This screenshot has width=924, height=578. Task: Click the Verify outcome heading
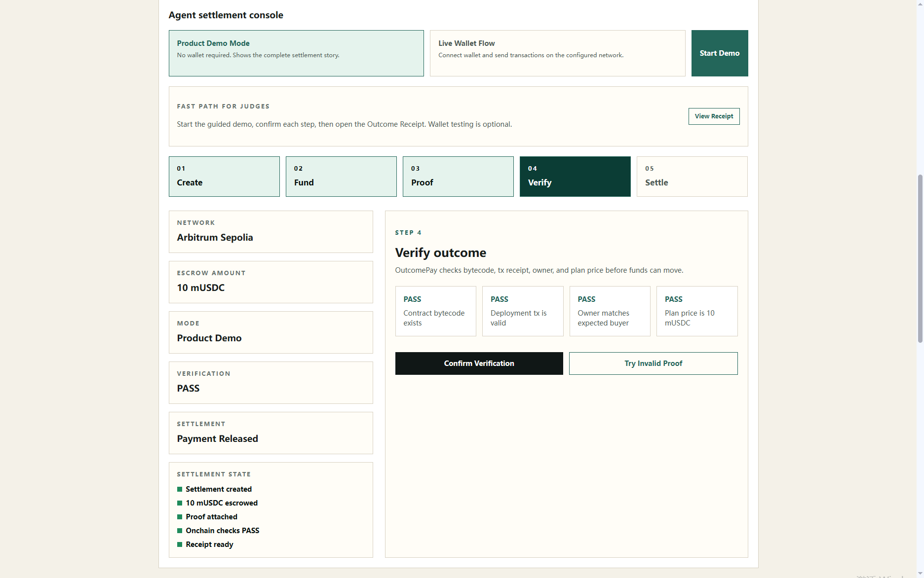440,253
